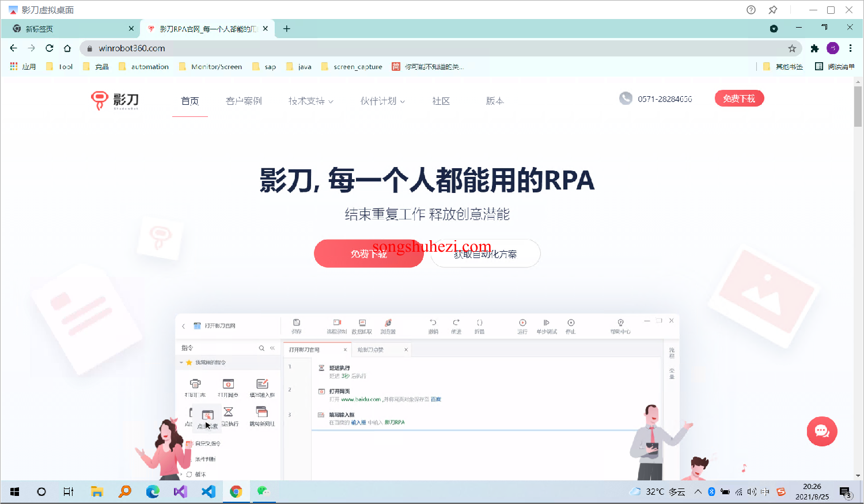The height and width of the screenshot is (504, 864).
Task: Click the 获取自动化方案 button
Action: [x=485, y=253]
